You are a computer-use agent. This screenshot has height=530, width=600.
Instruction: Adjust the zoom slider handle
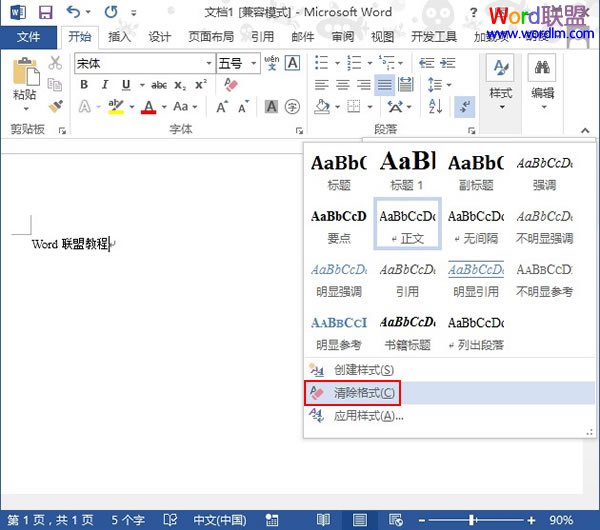pos(473,520)
